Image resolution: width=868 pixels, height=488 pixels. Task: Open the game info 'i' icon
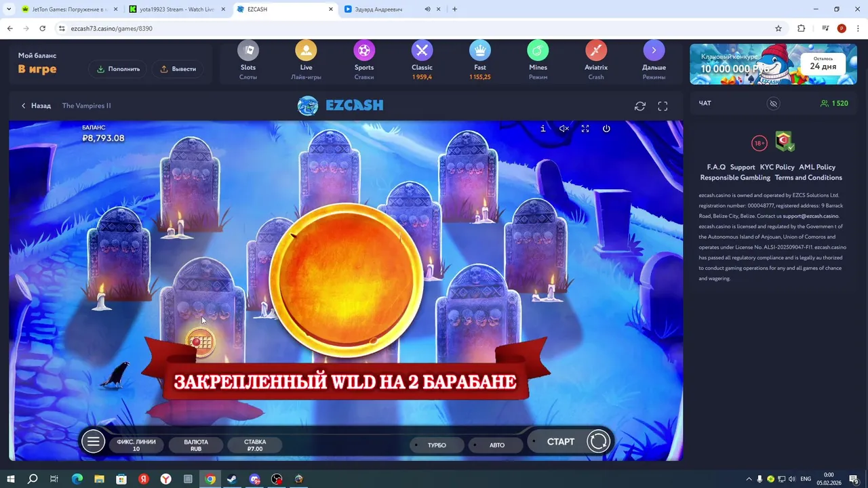542,129
